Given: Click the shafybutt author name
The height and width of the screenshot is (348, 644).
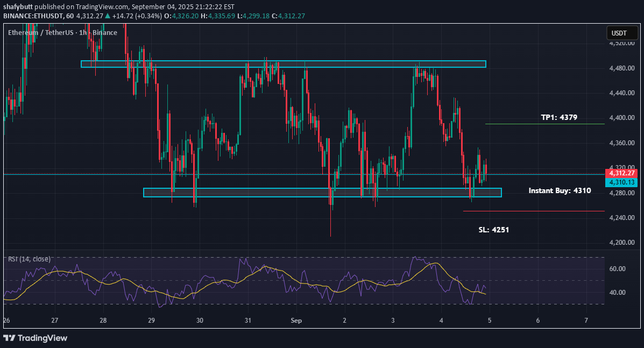Looking at the screenshot, I should point(18,7).
